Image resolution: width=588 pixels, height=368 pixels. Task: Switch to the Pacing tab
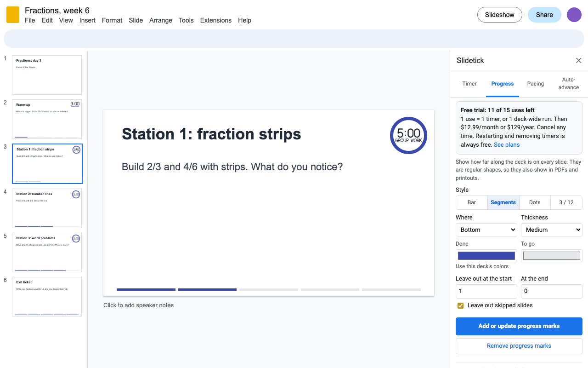pos(536,84)
